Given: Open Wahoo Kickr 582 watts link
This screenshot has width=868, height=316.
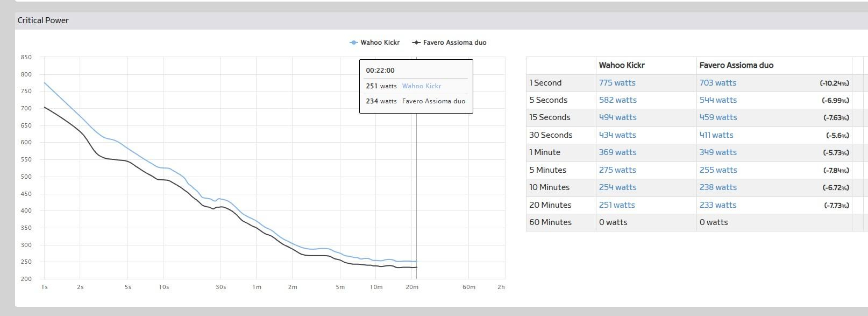Looking at the screenshot, I should coord(617,100).
